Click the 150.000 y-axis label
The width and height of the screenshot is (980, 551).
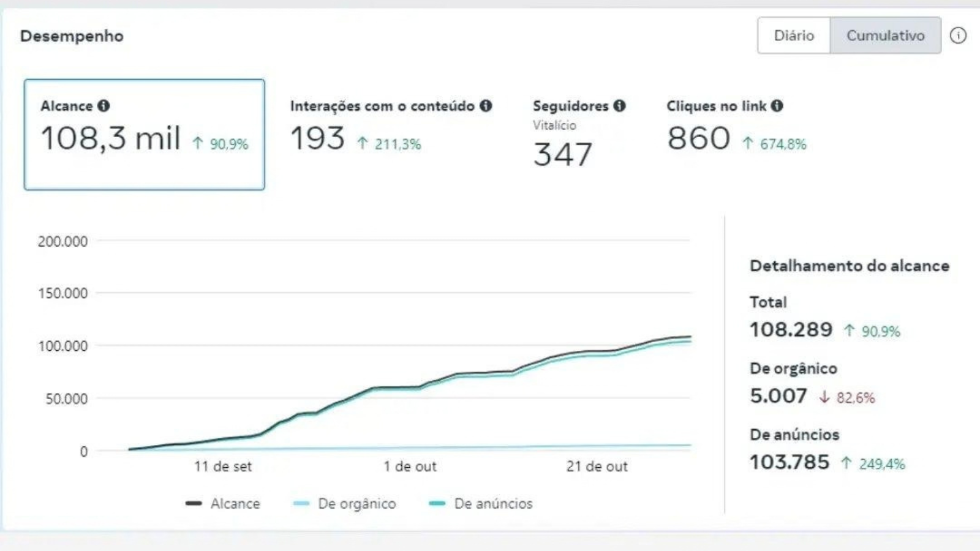[62, 293]
